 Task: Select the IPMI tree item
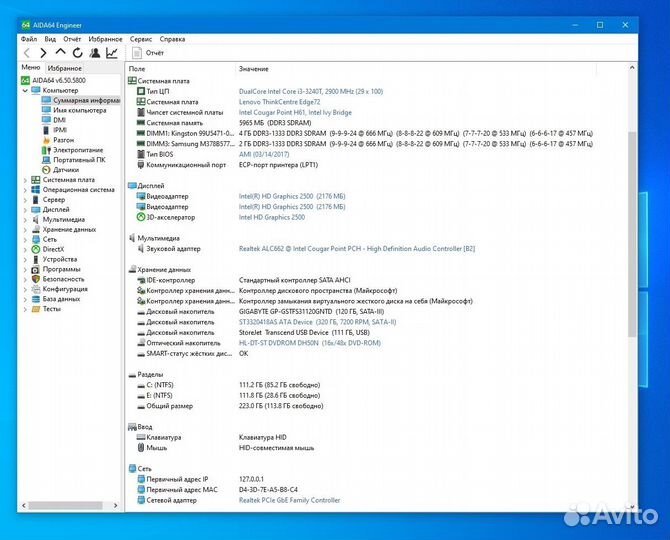(x=60, y=130)
